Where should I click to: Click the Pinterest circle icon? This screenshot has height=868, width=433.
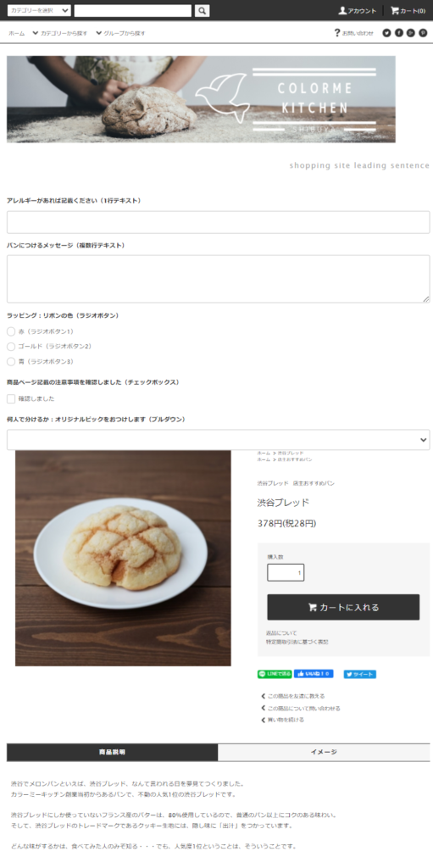(423, 33)
